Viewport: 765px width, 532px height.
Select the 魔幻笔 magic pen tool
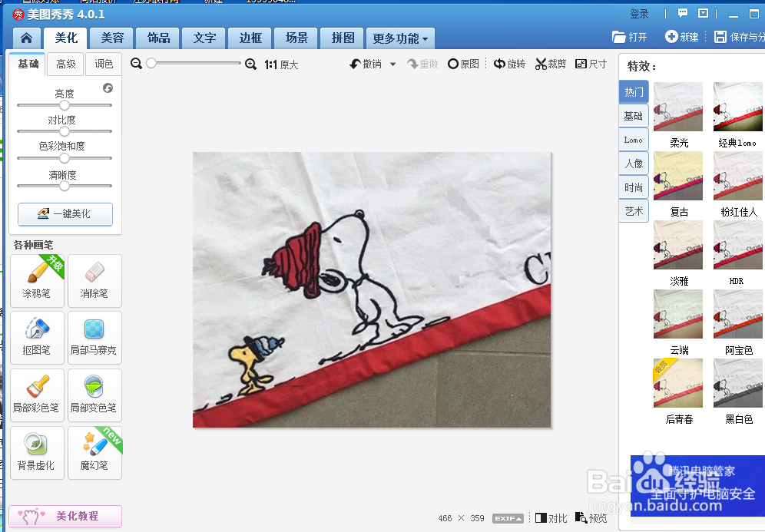94,453
